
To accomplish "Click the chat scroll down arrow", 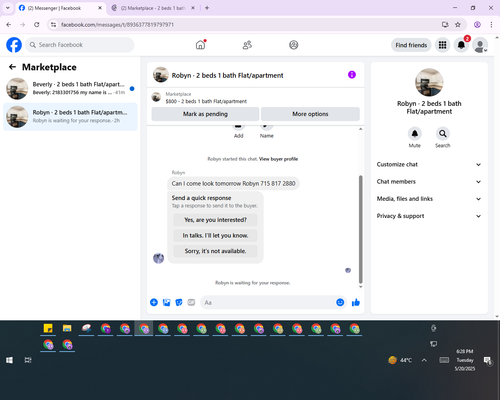I will (x=360, y=287).
